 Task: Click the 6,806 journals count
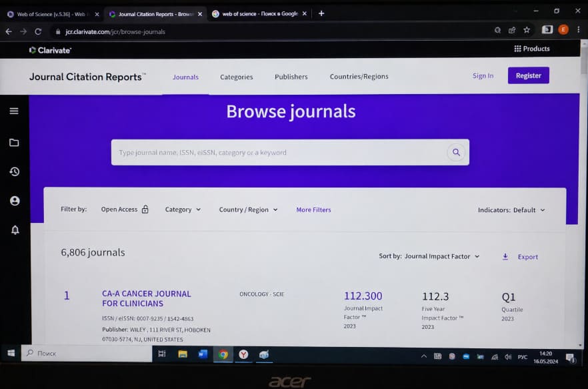(x=93, y=252)
